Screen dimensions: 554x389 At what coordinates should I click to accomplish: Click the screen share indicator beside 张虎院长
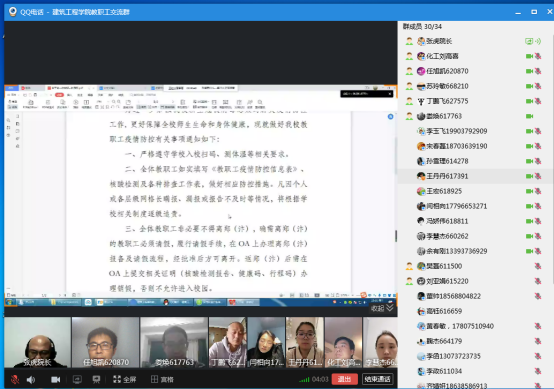click(x=529, y=41)
